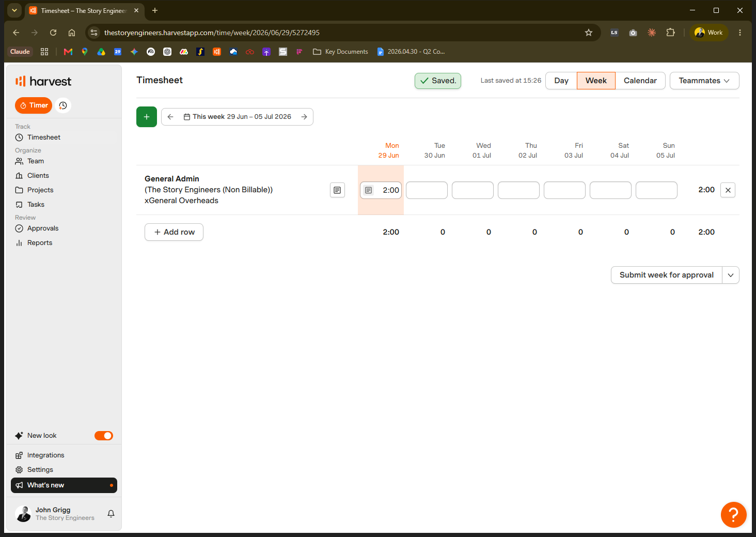Open the note icon inside Monday's cell
Screen dimensions: 756x537
[368, 190]
